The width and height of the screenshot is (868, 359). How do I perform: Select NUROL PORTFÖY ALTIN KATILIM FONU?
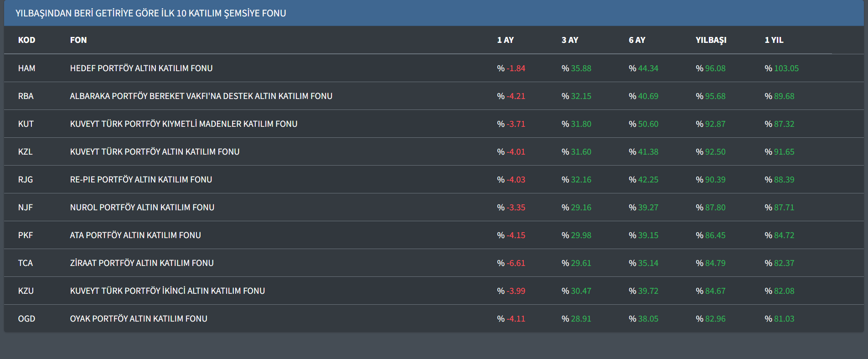click(142, 208)
